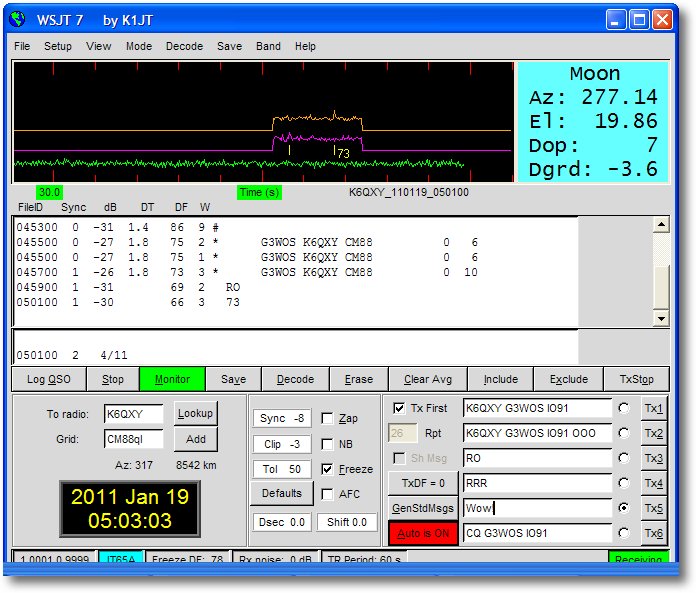The width and height of the screenshot is (696, 593).
Task: Select radio button for RO message
Action: pyautogui.click(x=624, y=458)
